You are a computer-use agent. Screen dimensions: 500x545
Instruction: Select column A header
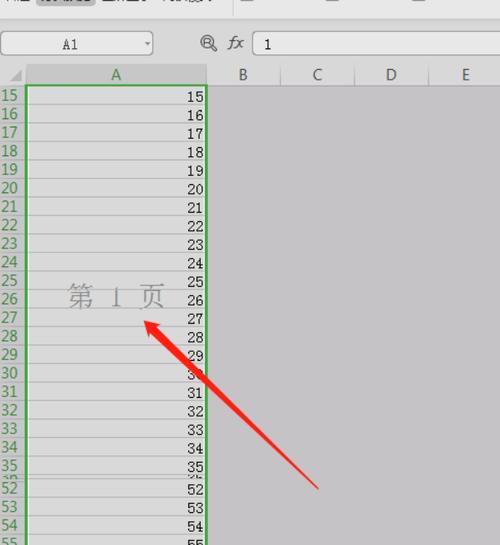point(116,75)
